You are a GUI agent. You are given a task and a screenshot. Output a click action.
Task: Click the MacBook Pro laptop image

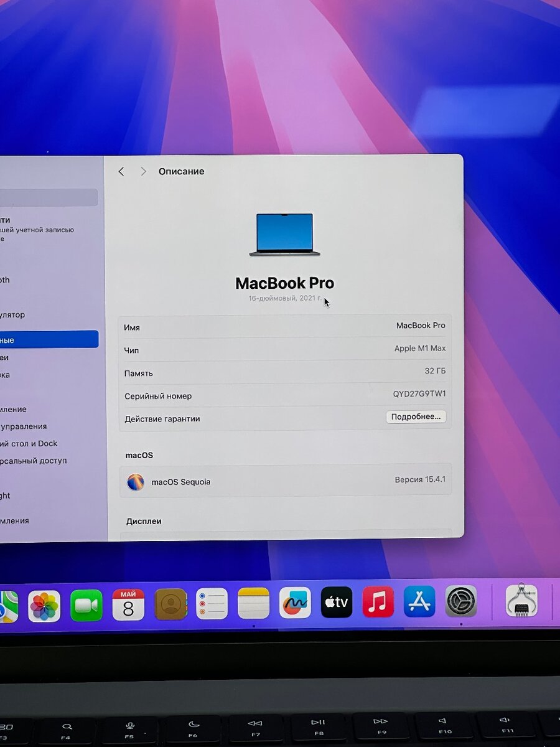[284, 233]
